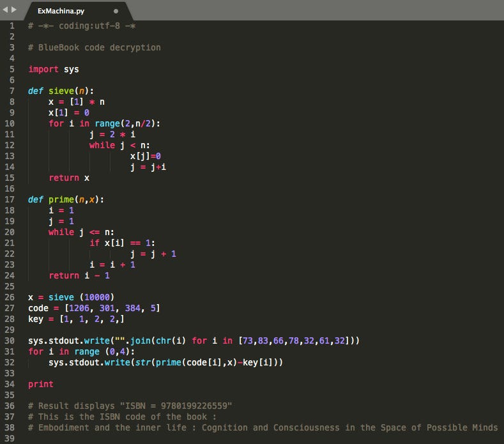504x444 pixels.
Task: Click the 'while j < n:' line
Action: (x=119, y=145)
